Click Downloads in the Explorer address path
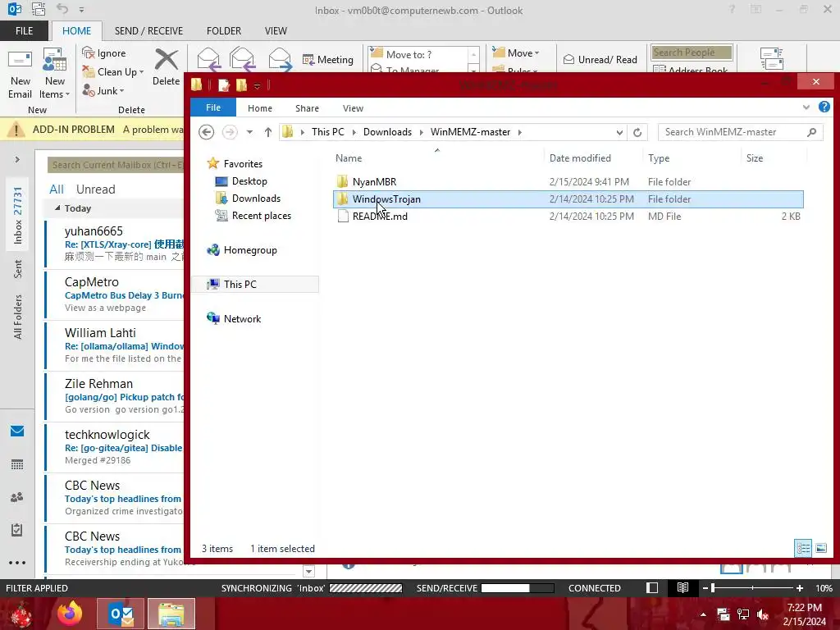The image size is (840, 630). coord(387,132)
